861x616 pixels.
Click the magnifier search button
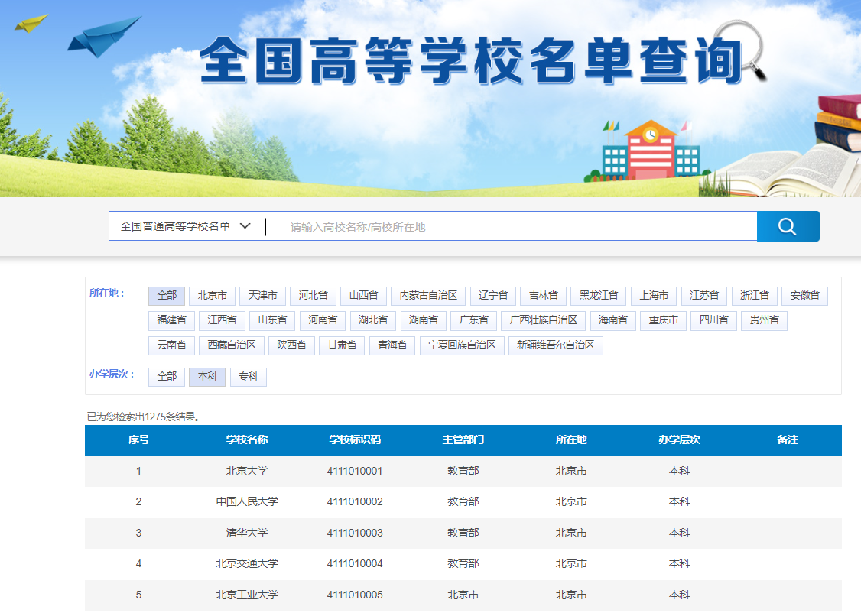pos(788,226)
